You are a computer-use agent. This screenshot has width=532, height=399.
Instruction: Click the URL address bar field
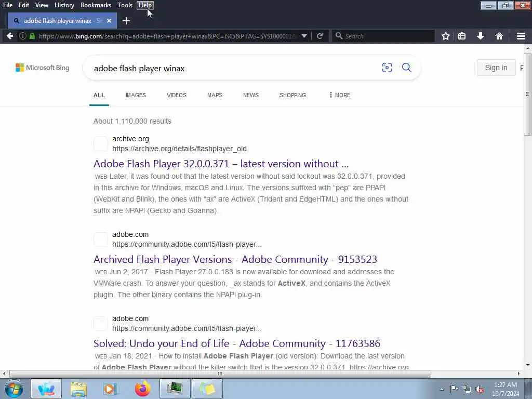166,36
